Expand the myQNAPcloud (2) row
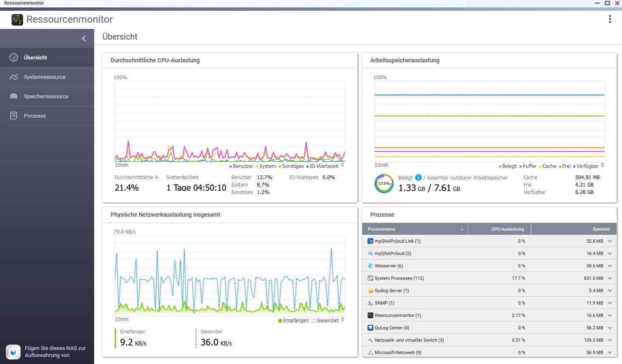The width and height of the screenshot is (622, 364). click(610, 253)
